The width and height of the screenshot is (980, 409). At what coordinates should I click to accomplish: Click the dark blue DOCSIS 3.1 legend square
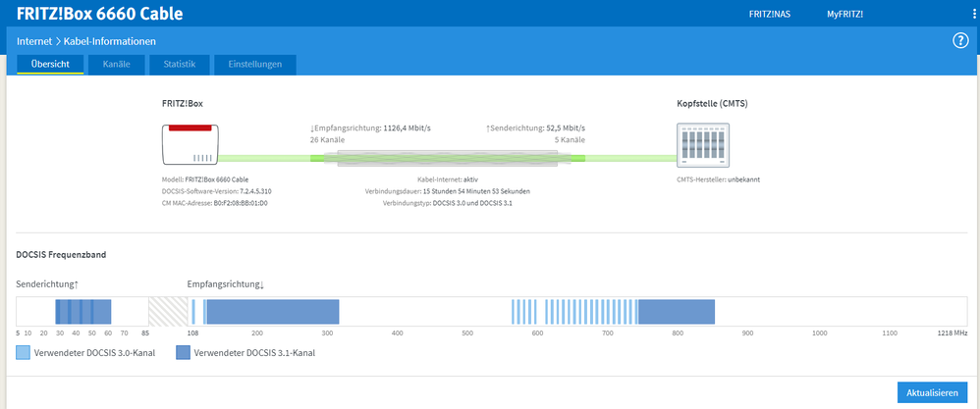183,352
